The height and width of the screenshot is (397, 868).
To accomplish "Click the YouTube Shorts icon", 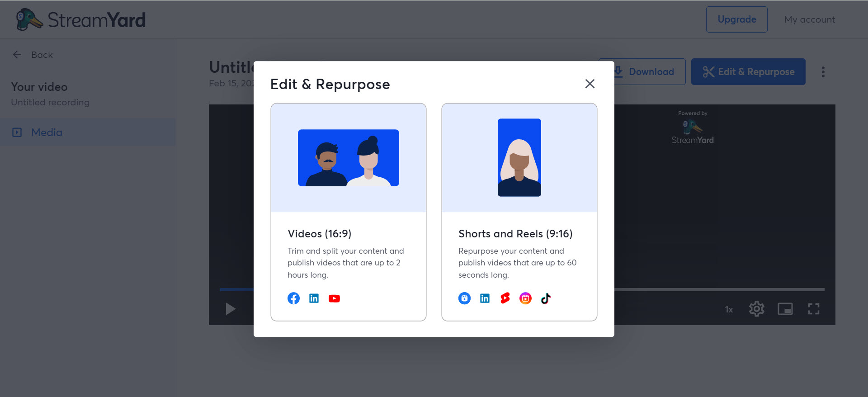I will (505, 298).
